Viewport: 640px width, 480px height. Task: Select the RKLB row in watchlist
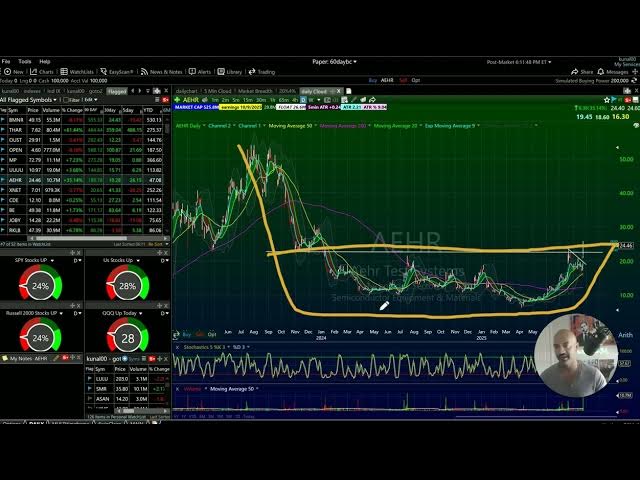[82, 230]
